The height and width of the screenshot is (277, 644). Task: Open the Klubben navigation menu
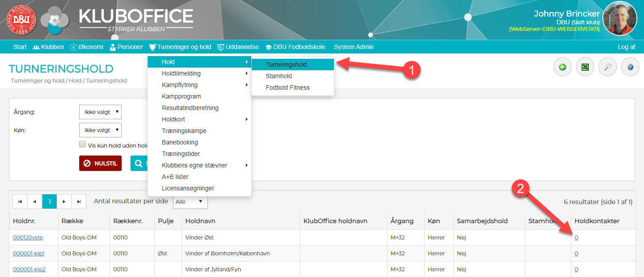pos(48,47)
